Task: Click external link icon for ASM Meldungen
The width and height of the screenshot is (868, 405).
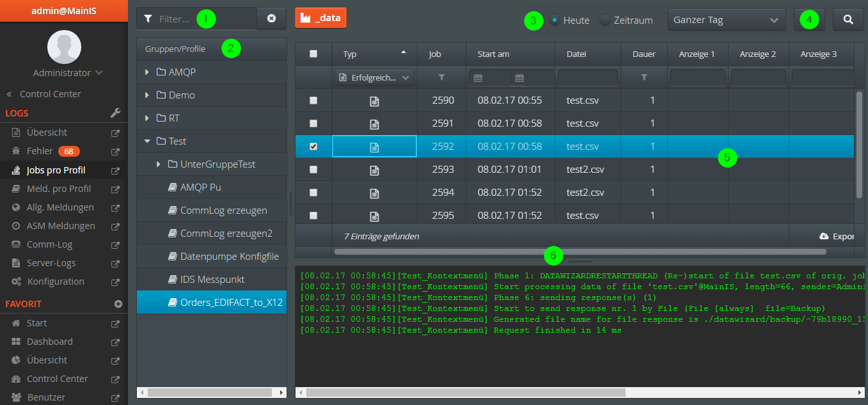Action: coord(115,226)
